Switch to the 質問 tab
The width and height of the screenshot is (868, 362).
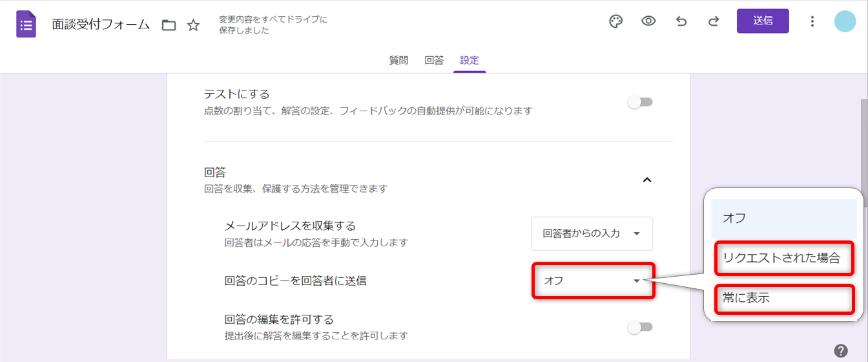398,61
